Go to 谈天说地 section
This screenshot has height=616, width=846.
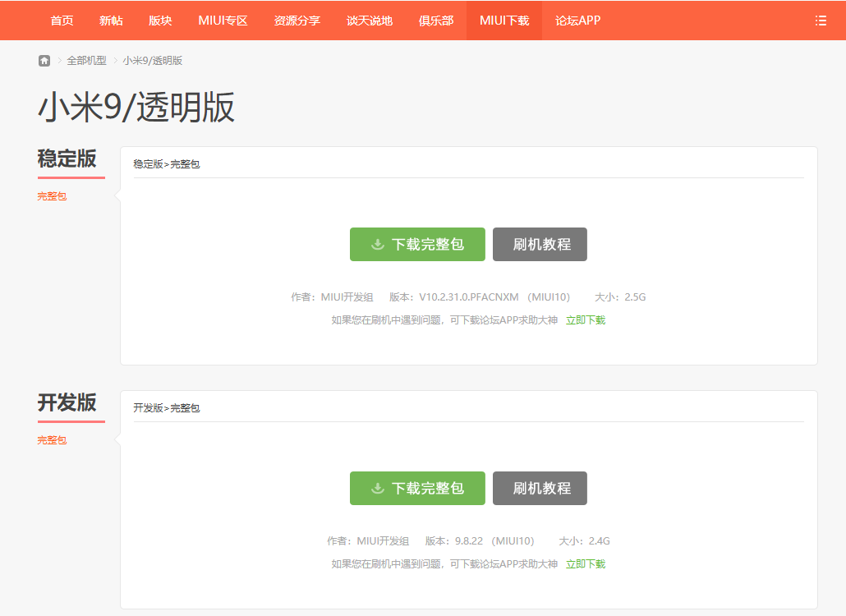tap(370, 21)
